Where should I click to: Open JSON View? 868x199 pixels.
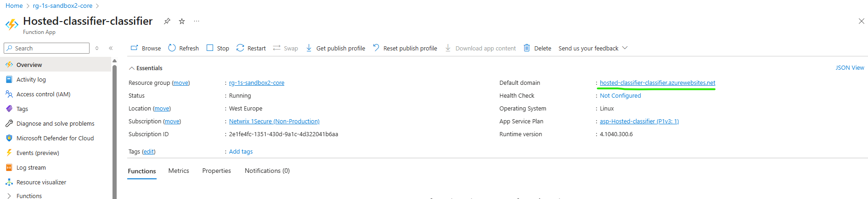click(x=849, y=68)
